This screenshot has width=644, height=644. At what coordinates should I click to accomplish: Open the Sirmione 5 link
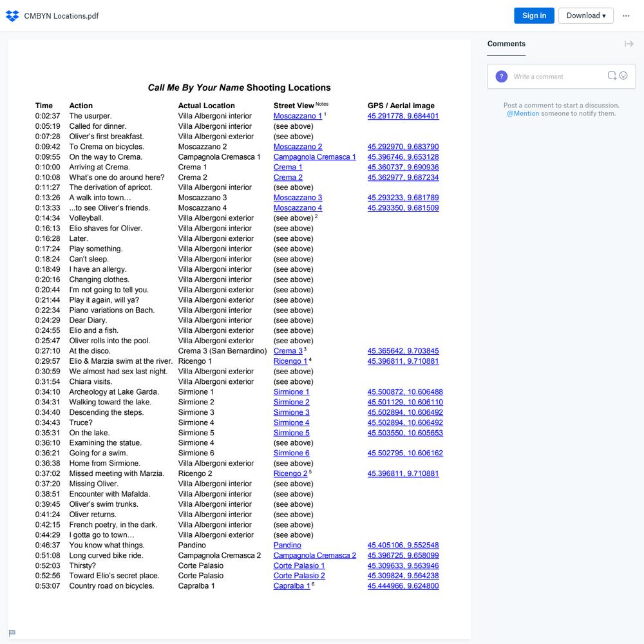pos(291,433)
